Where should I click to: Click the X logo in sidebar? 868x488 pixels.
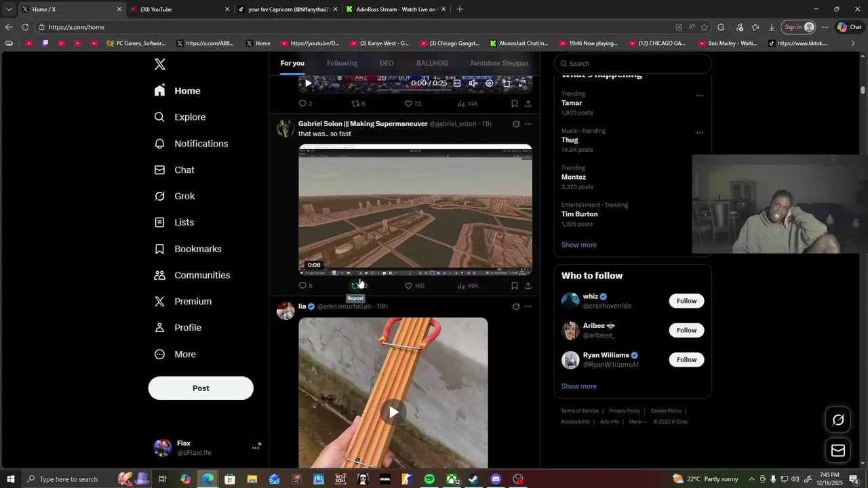pyautogui.click(x=159, y=64)
